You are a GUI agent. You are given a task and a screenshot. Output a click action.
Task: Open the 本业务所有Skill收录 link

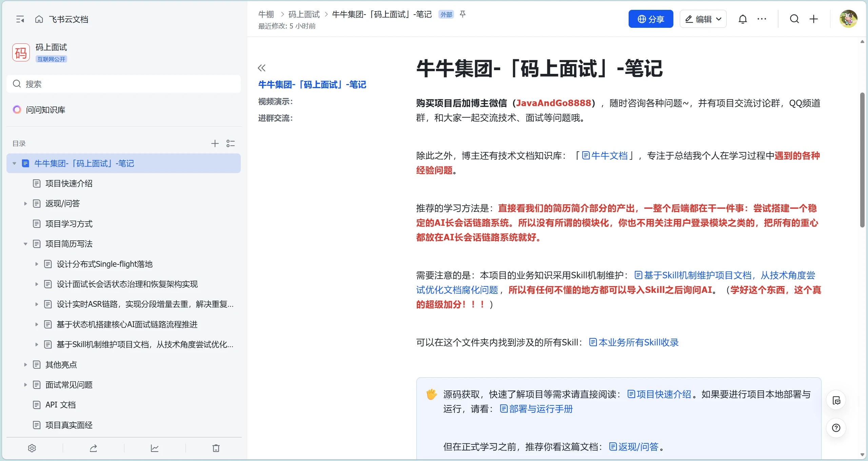634,342
